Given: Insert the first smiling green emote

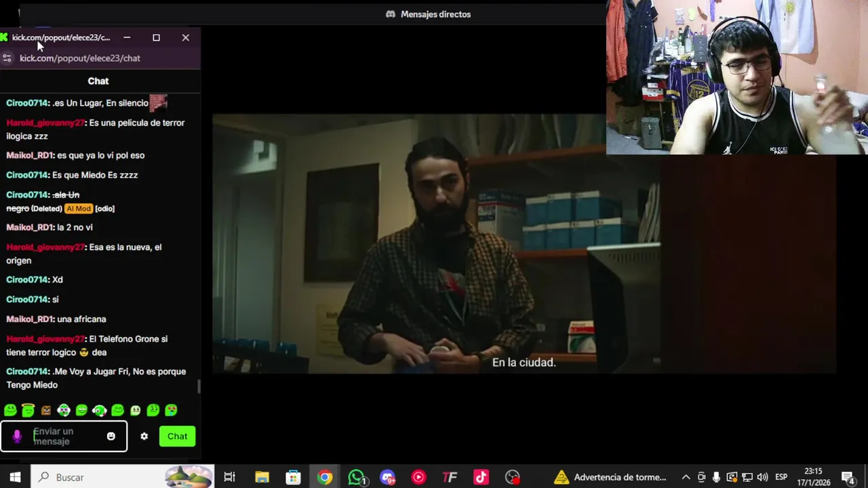Looking at the screenshot, I should point(10,410).
